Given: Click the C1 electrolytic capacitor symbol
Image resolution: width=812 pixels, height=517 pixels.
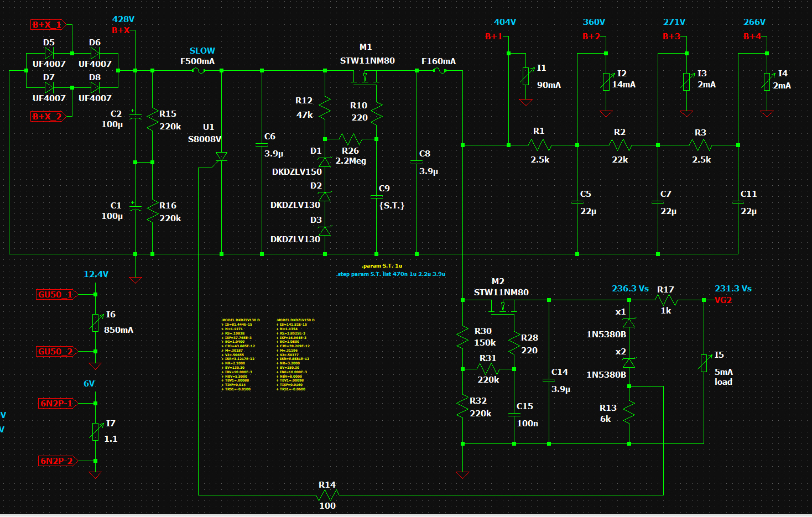Looking at the screenshot, I should point(135,207).
